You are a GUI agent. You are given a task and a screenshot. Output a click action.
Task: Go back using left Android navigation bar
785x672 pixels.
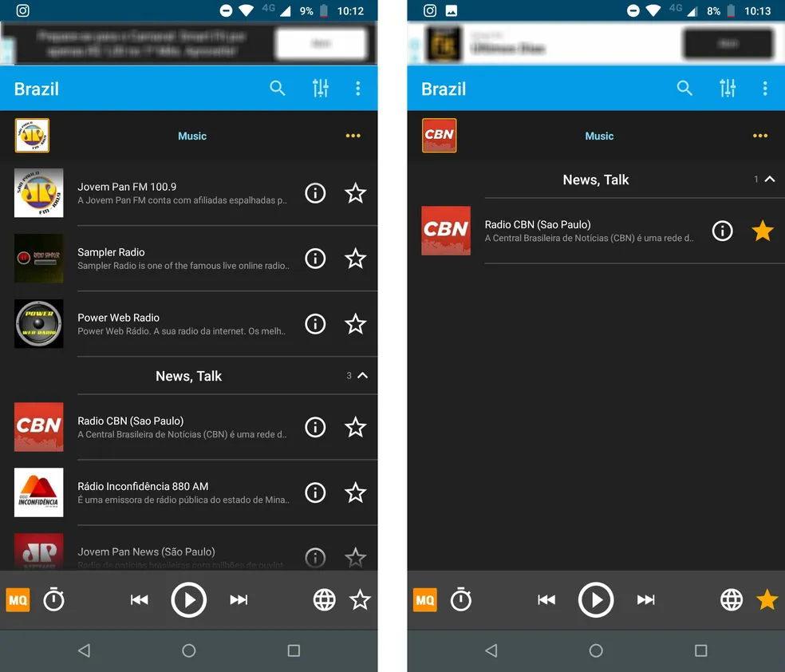(x=84, y=650)
